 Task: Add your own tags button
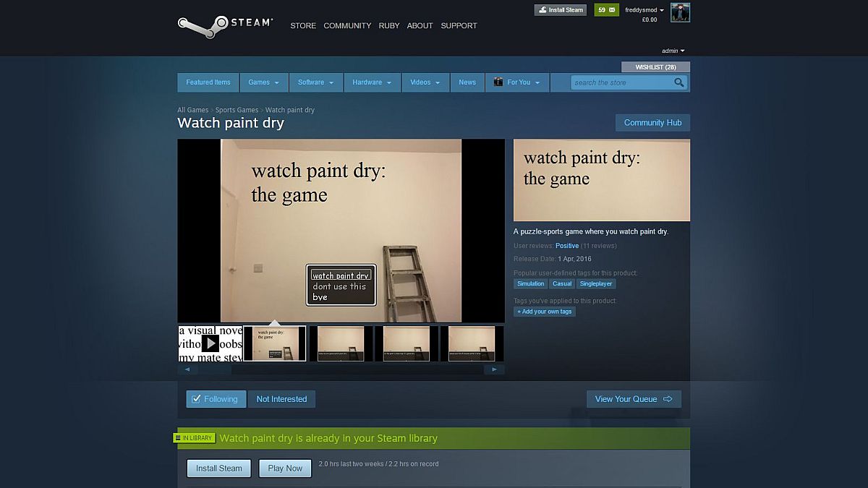click(545, 312)
